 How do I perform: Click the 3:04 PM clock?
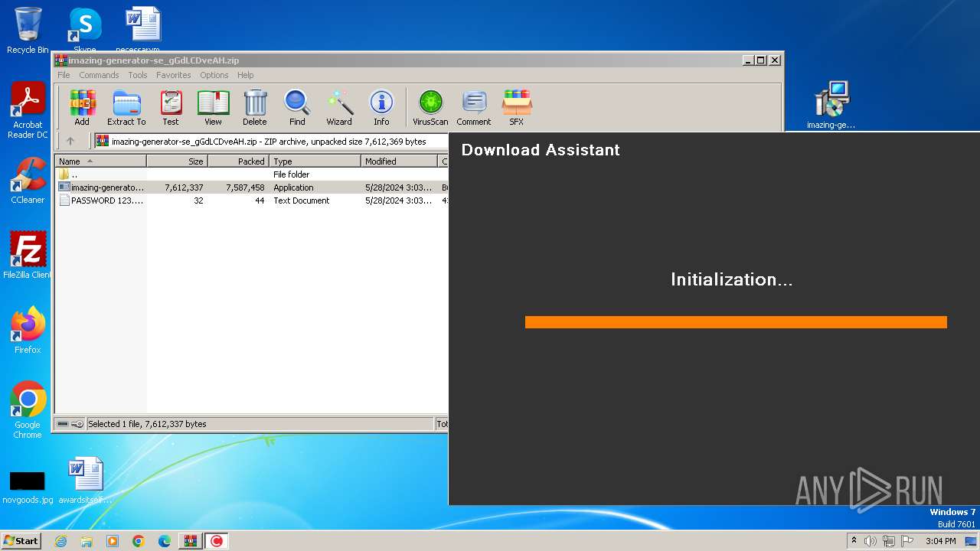(941, 541)
